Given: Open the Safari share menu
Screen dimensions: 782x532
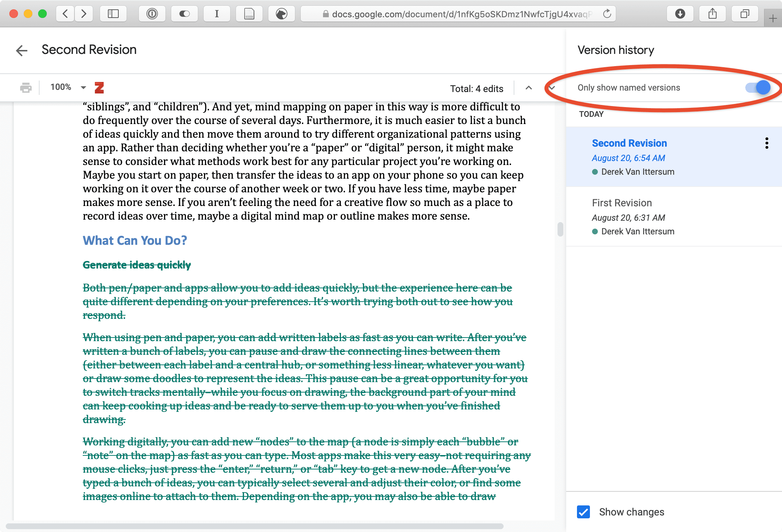Looking at the screenshot, I should tap(713, 14).
